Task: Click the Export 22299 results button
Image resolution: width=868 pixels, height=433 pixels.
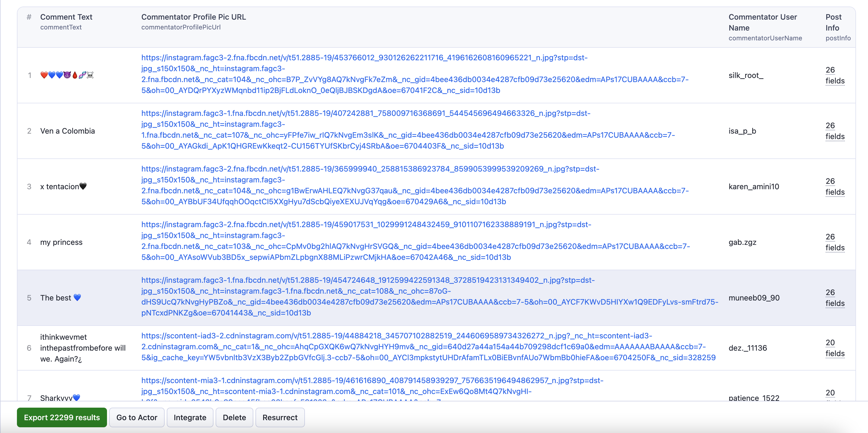Action: point(62,417)
